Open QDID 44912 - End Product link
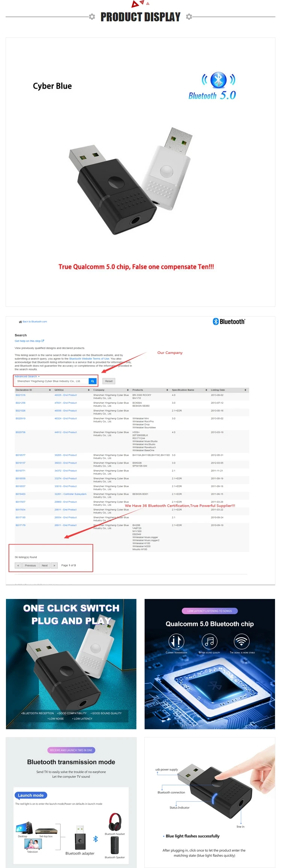 (66, 432)
